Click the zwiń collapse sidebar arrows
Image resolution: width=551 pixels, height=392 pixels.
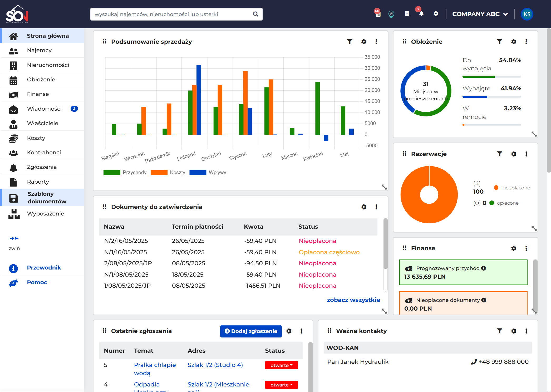(x=14, y=238)
